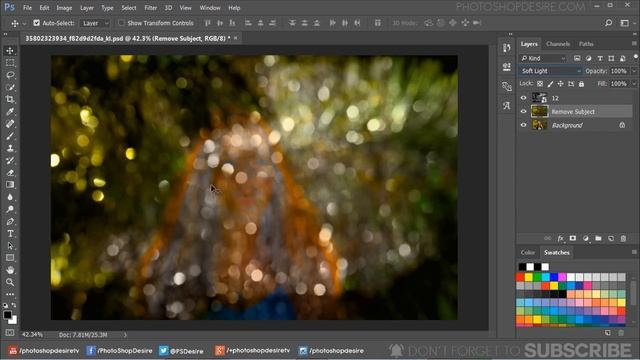Select the Rectangular Marquee tool
The width and height of the screenshot is (640, 360).
(x=10, y=63)
